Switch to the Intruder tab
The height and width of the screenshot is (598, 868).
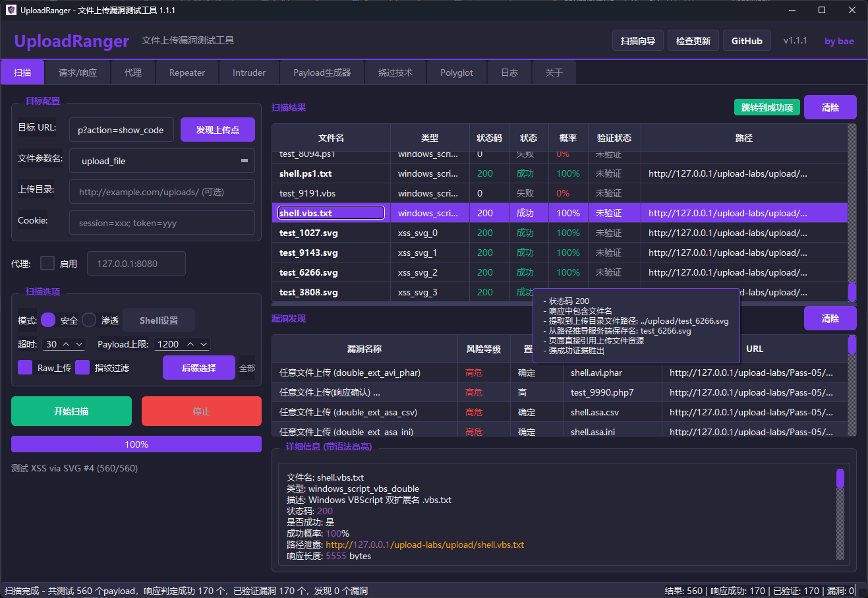pyautogui.click(x=249, y=73)
